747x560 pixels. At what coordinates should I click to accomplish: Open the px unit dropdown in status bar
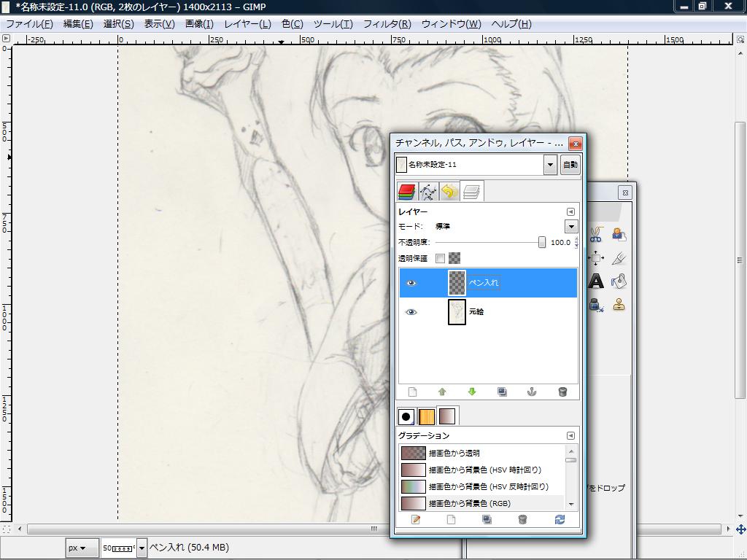77,548
